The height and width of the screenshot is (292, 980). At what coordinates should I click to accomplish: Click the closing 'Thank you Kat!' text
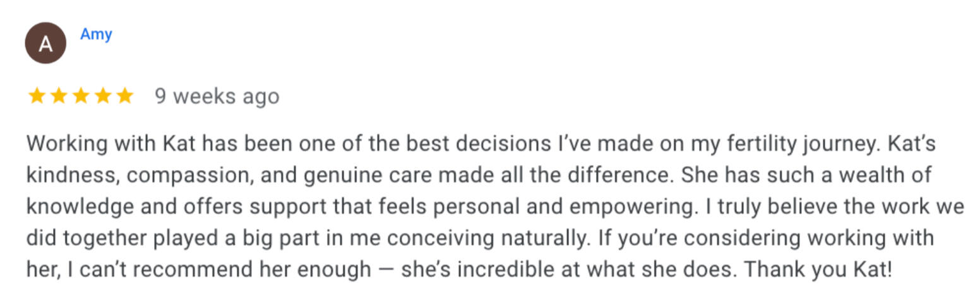click(818, 270)
